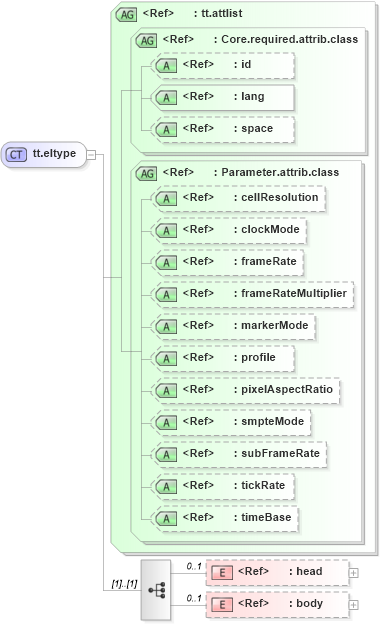Expand the body element plus box
The width and height of the screenshot is (381, 624).
354,605
